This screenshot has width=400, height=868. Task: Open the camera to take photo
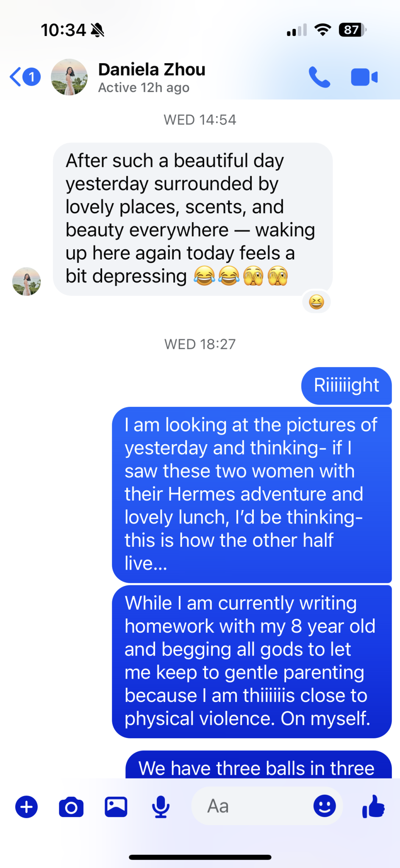(71, 807)
